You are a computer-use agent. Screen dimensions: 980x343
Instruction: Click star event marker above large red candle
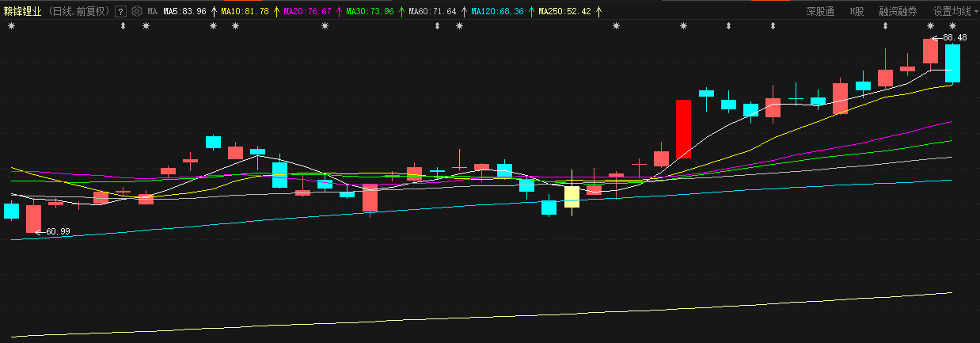[684, 27]
